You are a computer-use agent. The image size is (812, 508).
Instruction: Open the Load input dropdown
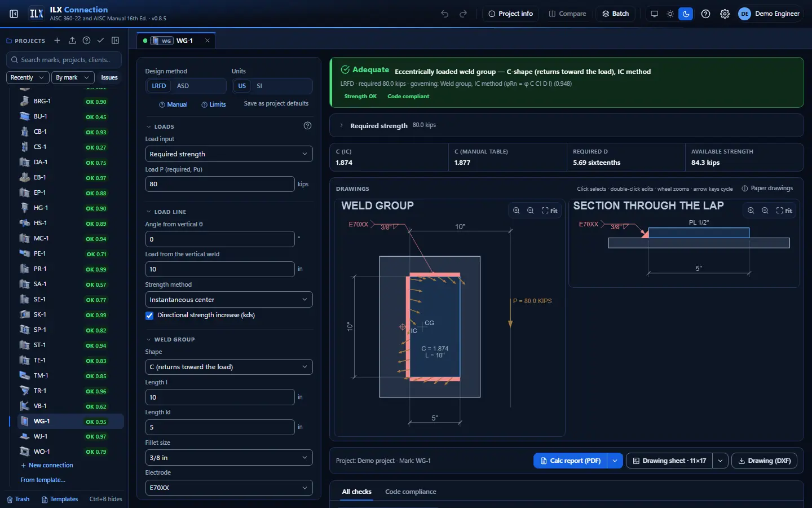tap(229, 154)
